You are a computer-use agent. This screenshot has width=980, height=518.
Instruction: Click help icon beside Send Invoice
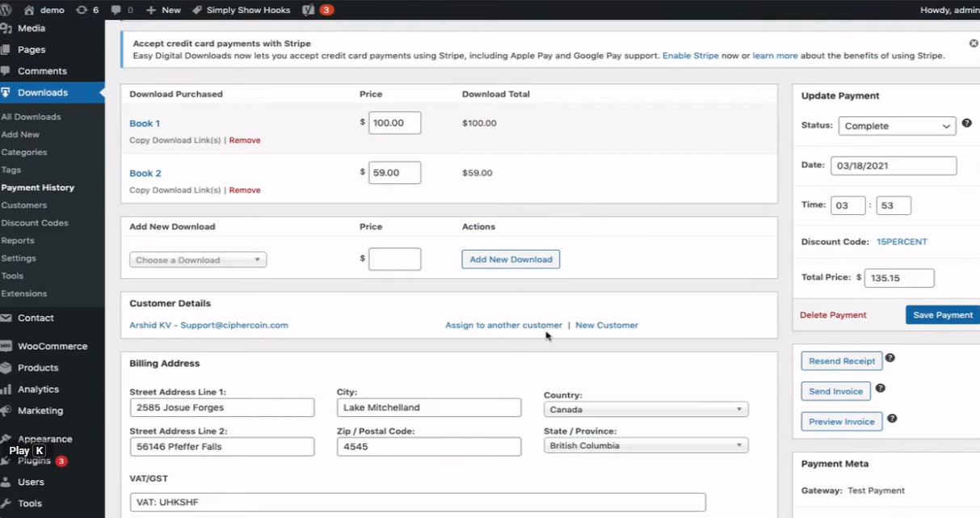tap(880, 389)
